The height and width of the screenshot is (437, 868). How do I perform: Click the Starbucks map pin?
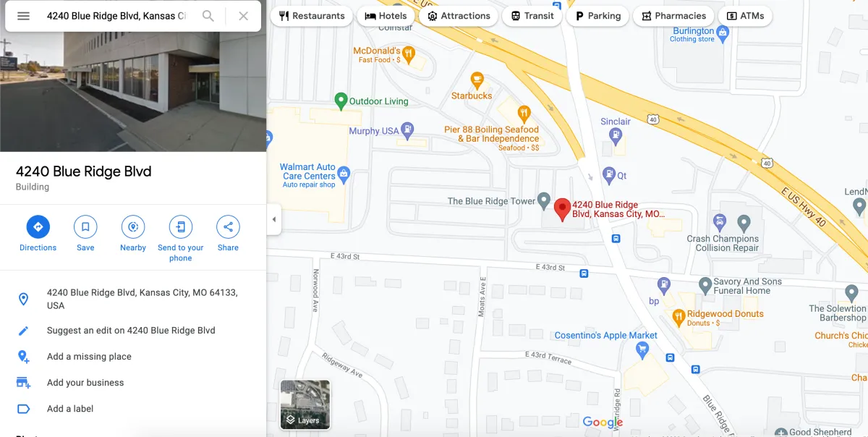477,80
